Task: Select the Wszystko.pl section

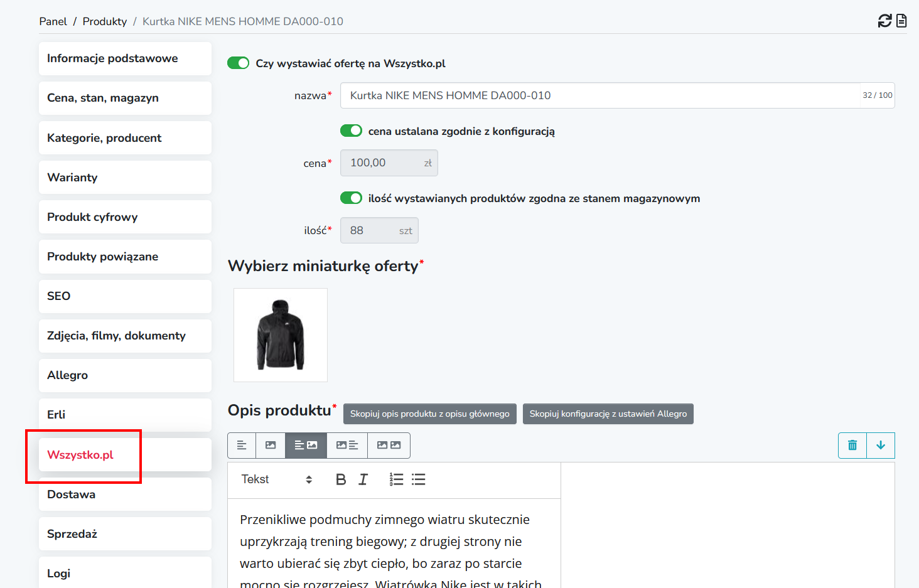Action: point(125,455)
